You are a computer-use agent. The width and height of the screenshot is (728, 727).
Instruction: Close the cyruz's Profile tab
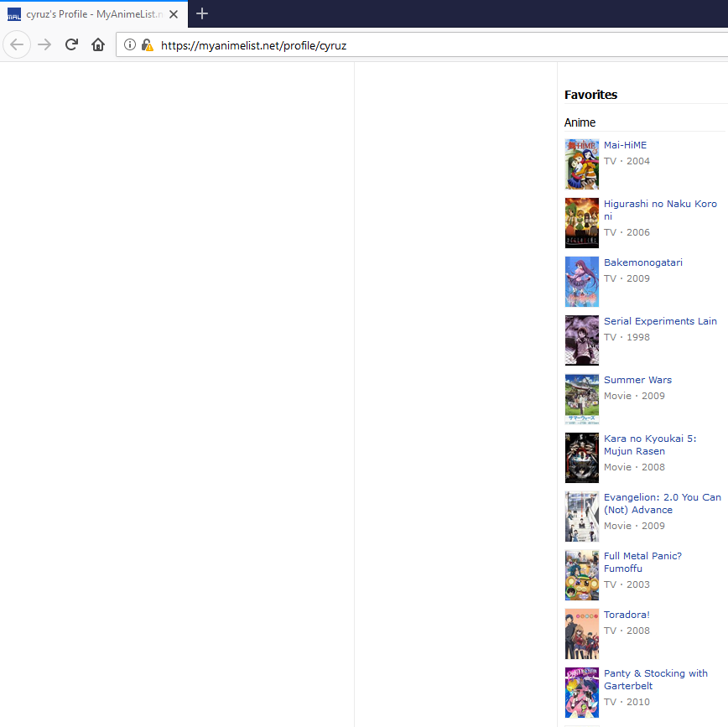174,14
